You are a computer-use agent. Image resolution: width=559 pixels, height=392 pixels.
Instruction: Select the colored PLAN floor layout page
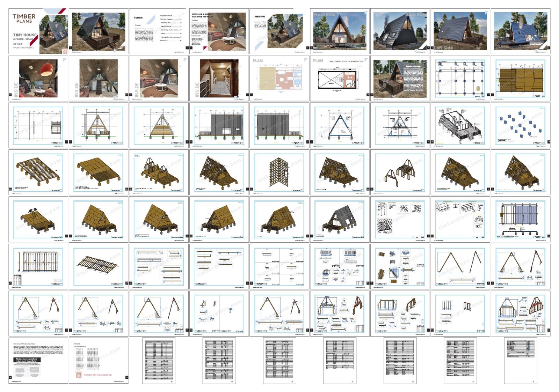coord(279,79)
